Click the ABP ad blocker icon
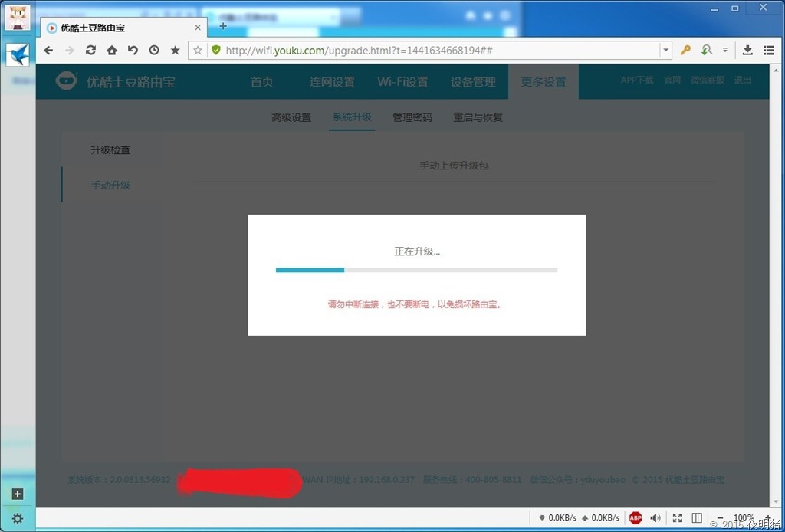This screenshot has width=785, height=532. pyautogui.click(x=636, y=518)
